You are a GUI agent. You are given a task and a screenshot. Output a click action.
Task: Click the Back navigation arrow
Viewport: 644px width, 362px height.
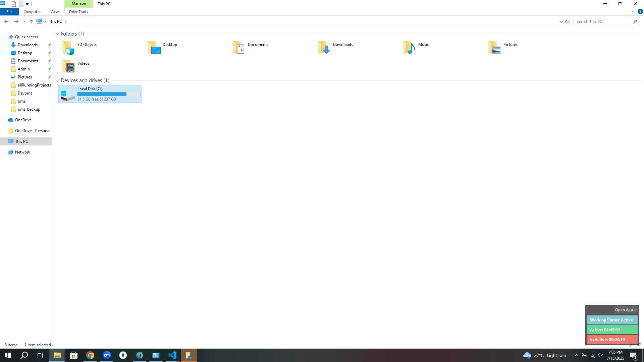[6, 21]
